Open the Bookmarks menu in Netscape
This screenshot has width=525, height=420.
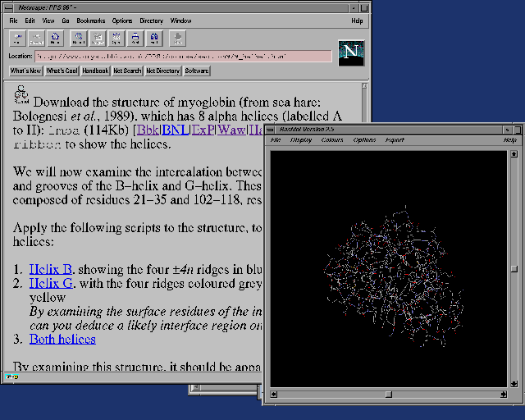click(90, 21)
